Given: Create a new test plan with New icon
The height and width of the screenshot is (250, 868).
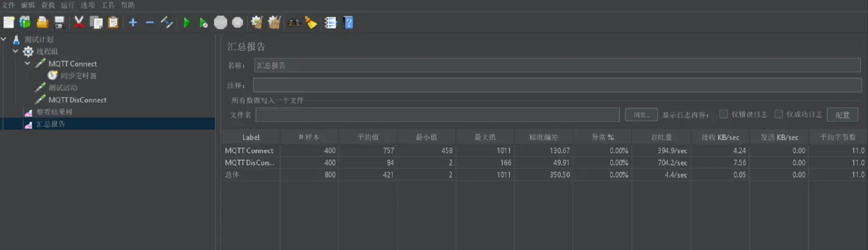Looking at the screenshot, I should 8,23.
